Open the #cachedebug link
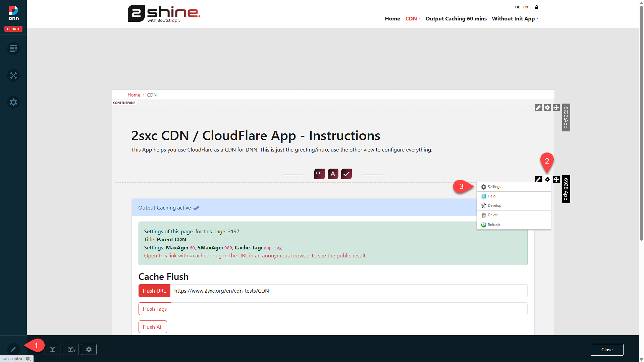Image resolution: width=644 pixels, height=362 pixels. (203, 256)
